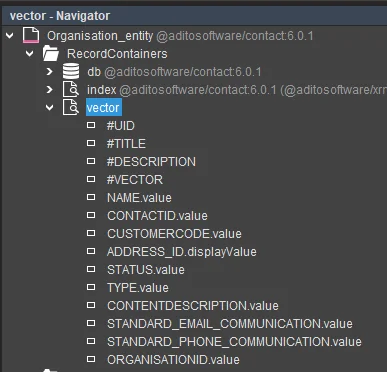This screenshot has height=372, width=387.
Task: Expand the index record container
Action: point(50,89)
